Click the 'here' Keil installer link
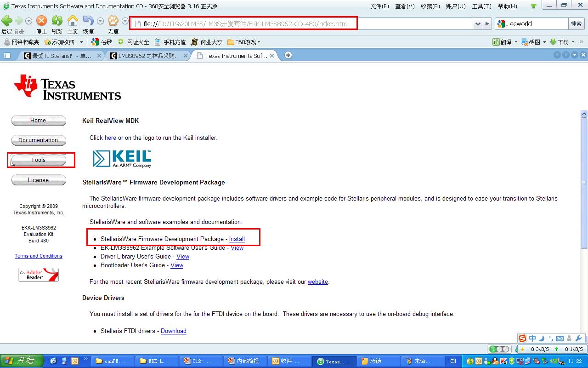 click(110, 138)
